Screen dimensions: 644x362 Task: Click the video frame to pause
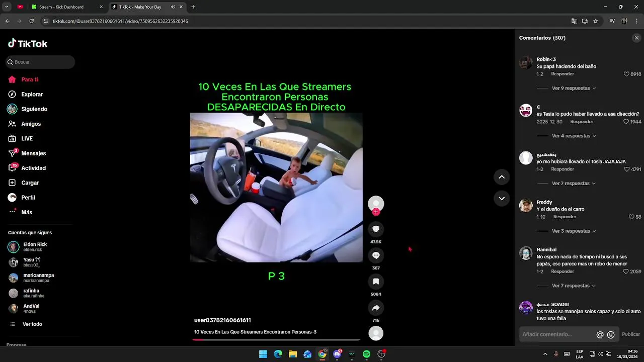coord(276,187)
